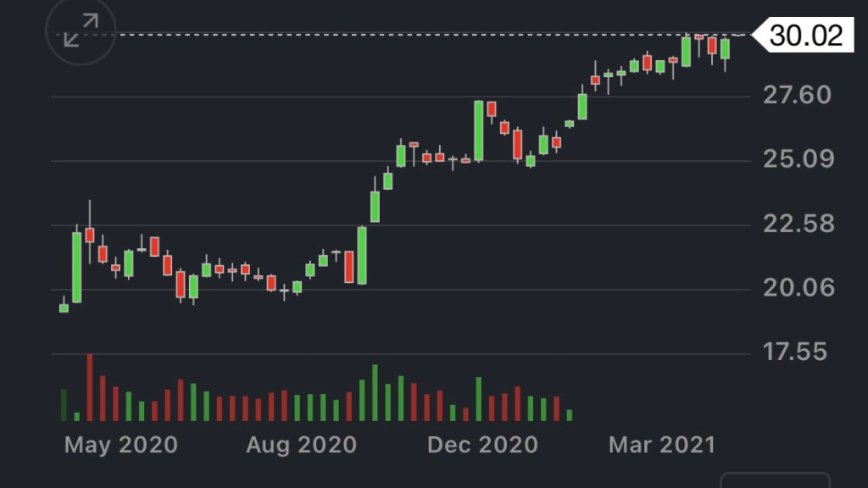Click the Dec 2020 date label
The image size is (868, 488).
(x=482, y=445)
